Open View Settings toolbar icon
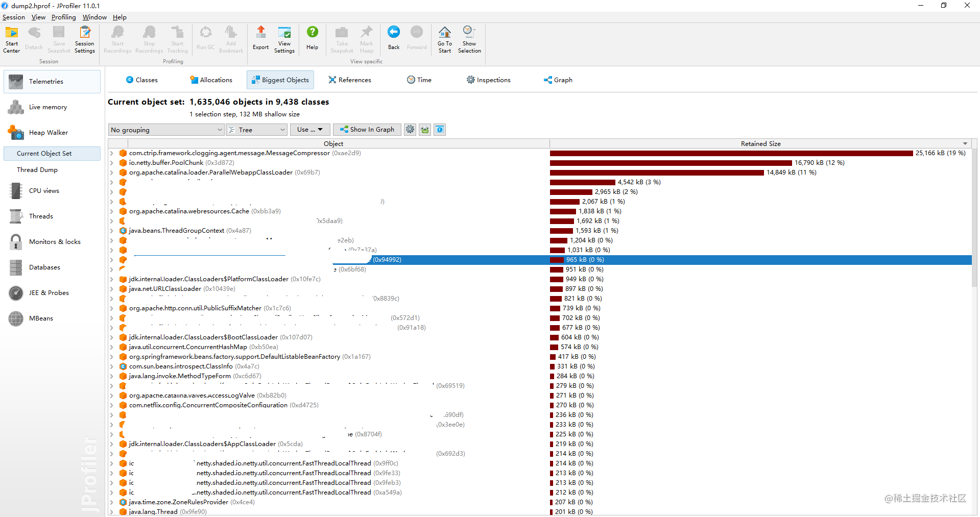Image resolution: width=980 pixels, height=517 pixels. tap(284, 39)
